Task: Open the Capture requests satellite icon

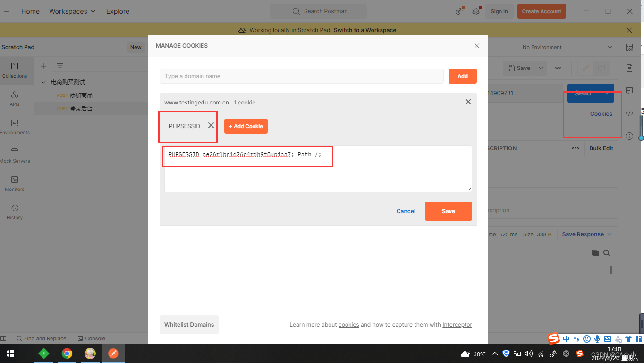Action: (458, 11)
